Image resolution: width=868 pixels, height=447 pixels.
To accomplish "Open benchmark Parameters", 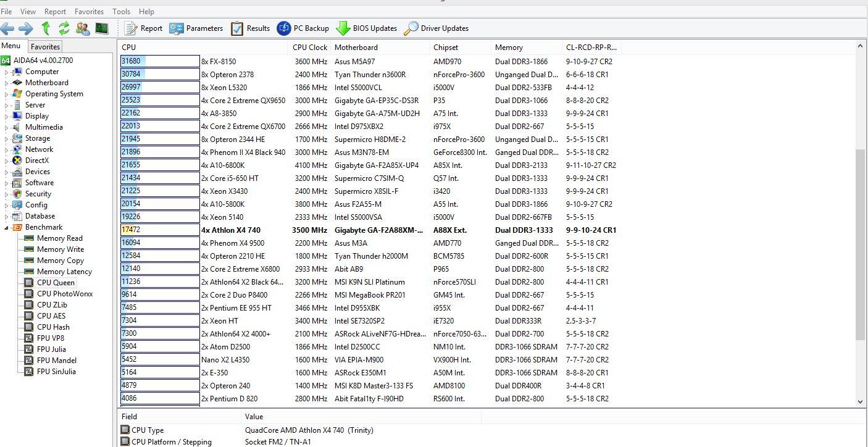I will point(196,28).
